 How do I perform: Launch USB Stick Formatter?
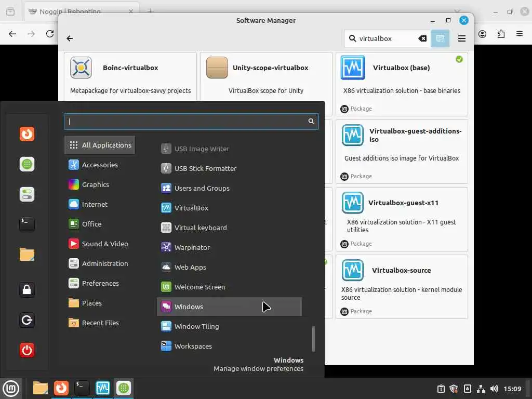click(229, 168)
